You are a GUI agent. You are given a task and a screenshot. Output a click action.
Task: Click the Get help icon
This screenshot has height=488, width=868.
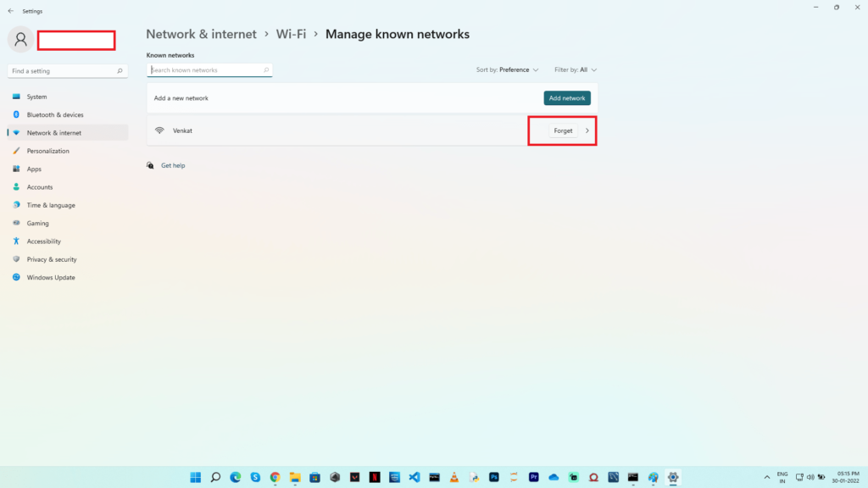(150, 165)
